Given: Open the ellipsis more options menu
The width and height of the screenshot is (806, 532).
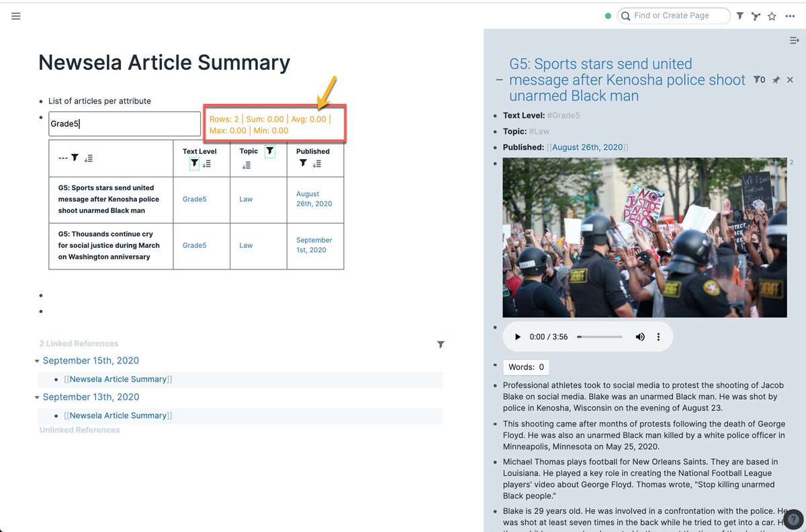Looking at the screenshot, I should (x=790, y=15).
